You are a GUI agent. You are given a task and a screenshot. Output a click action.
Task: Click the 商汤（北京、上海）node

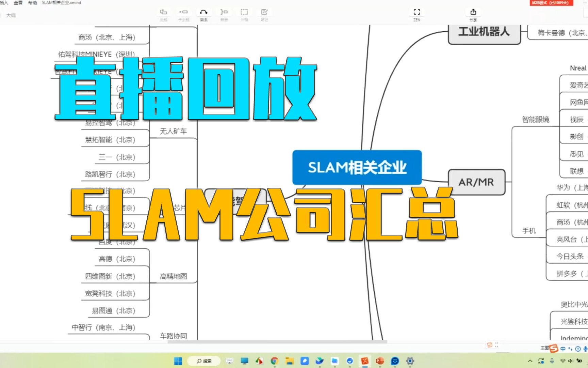(107, 37)
